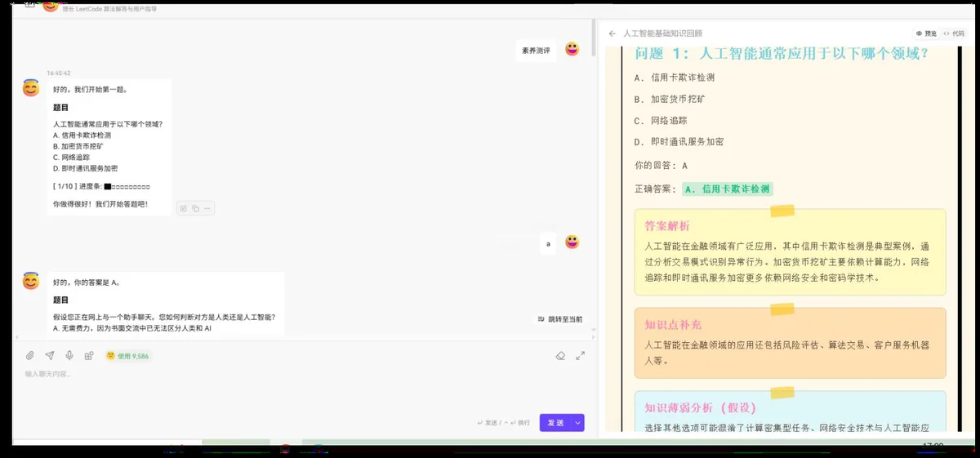Click the assistant avatar beside 好的，你的答案是 A
This screenshot has width=980, height=458.
pos(31,280)
